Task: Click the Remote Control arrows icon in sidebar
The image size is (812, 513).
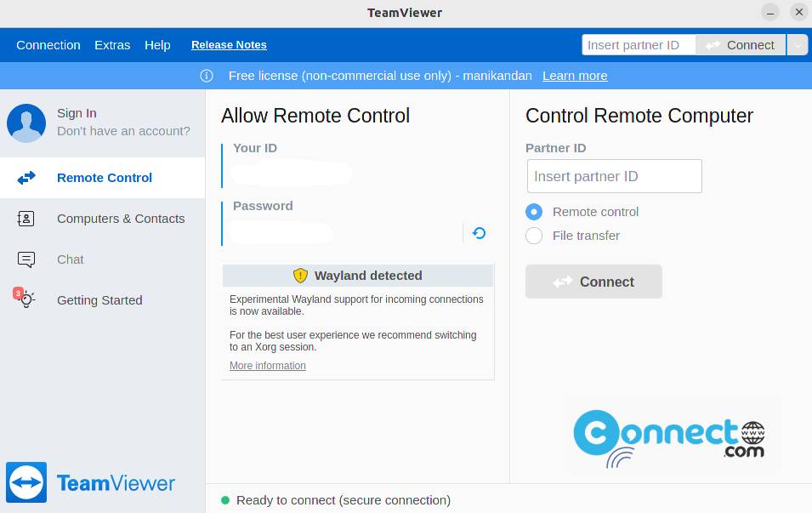Action: 26,178
